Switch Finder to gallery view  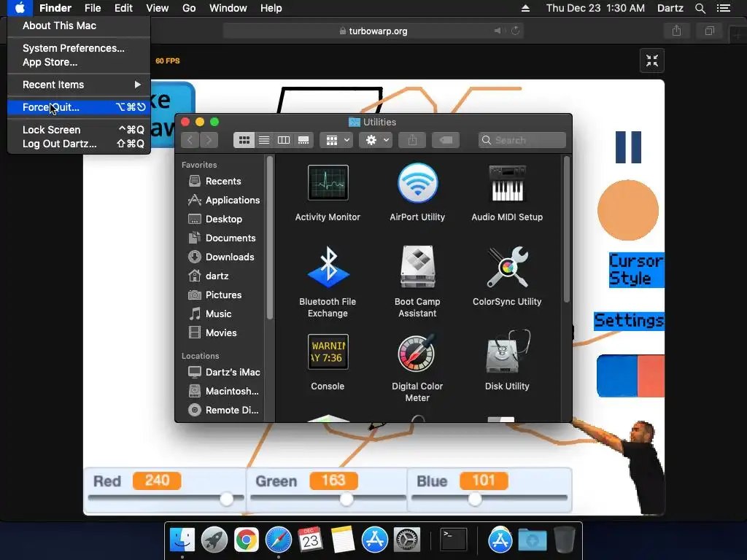[x=303, y=140]
